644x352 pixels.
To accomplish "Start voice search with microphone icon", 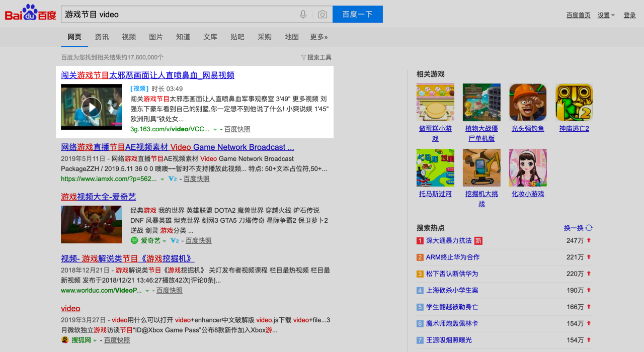I will (303, 15).
